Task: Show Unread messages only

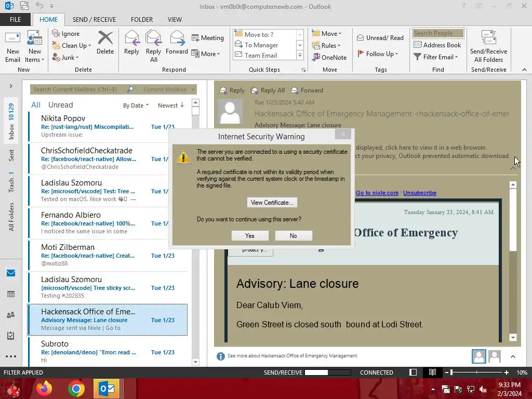Action: click(x=60, y=105)
